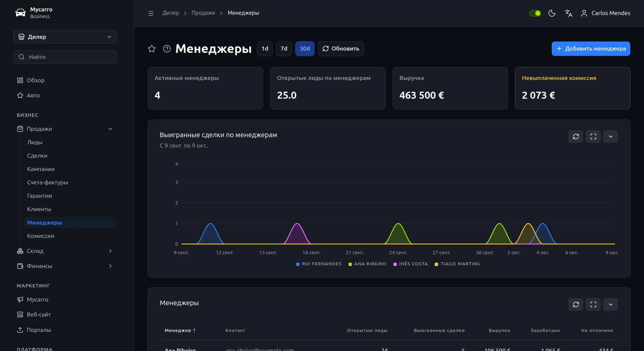Click the Обновить refresh button
The image size is (644, 351).
pos(341,49)
